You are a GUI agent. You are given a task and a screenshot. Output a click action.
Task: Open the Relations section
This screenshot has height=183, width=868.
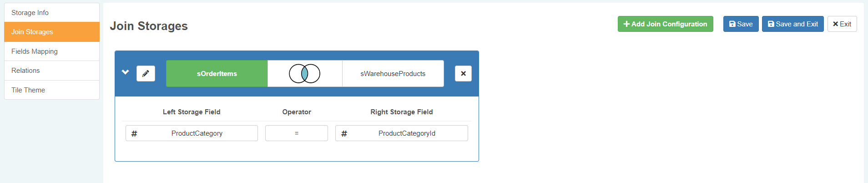pyautogui.click(x=51, y=71)
